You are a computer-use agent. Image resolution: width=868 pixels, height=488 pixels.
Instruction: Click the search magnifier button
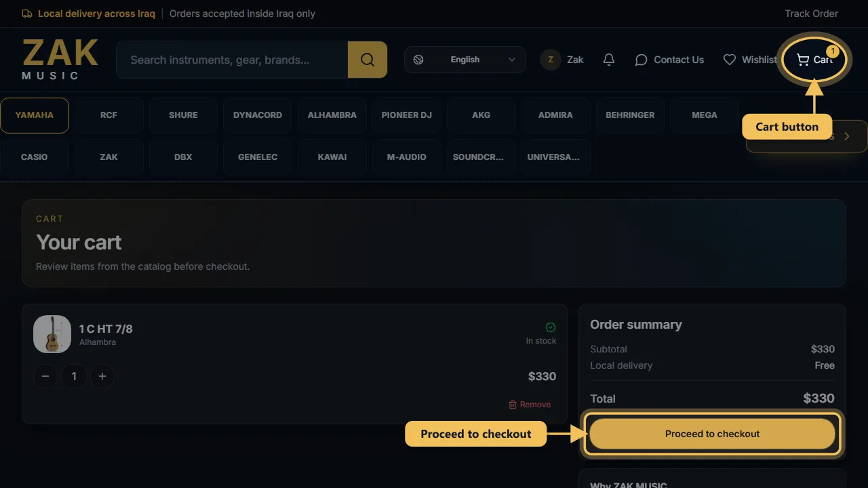(x=368, y=60)
